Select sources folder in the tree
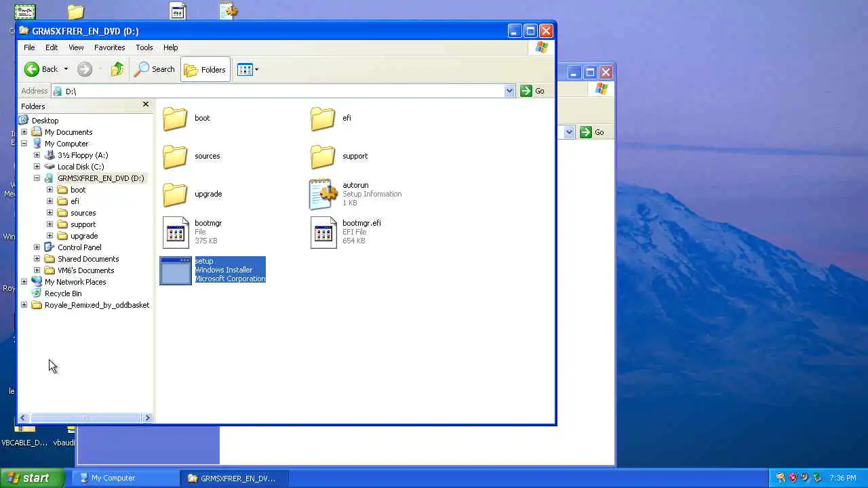868x488 pixels. click(x=83, y=213)
